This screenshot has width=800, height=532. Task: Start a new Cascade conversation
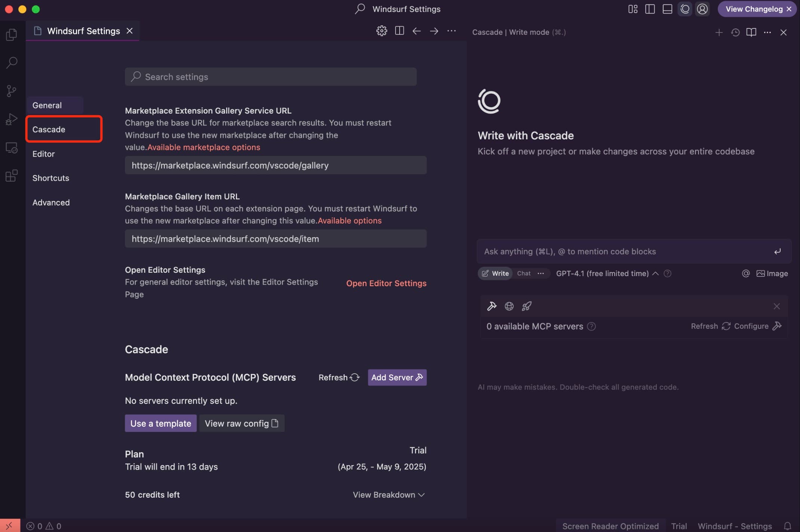tap(719, 33)
